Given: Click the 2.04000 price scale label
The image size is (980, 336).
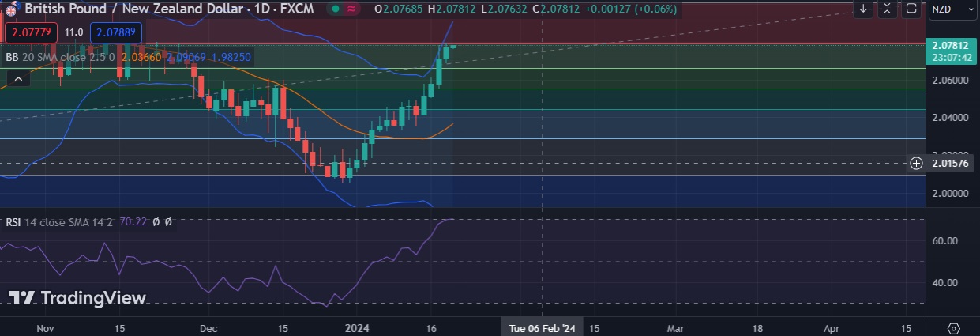Looking at the screenshot, I should tap(949, 118).
